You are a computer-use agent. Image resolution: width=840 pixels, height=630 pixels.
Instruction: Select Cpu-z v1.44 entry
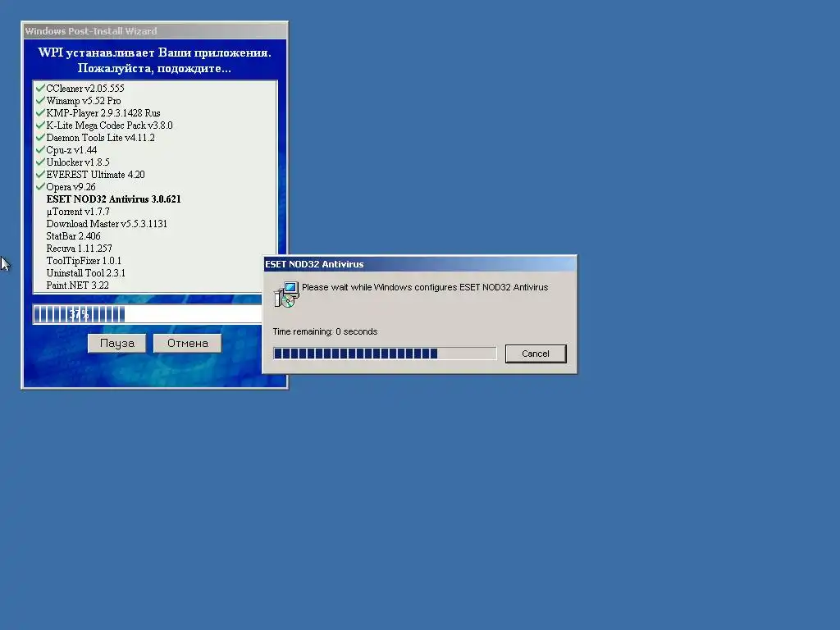(71, 150)
